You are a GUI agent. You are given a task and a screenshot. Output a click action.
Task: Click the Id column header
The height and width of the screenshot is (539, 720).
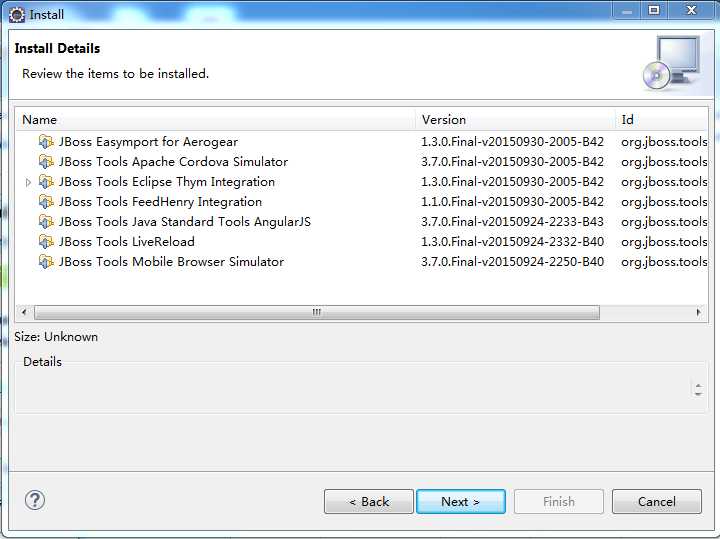click(661, 120)
